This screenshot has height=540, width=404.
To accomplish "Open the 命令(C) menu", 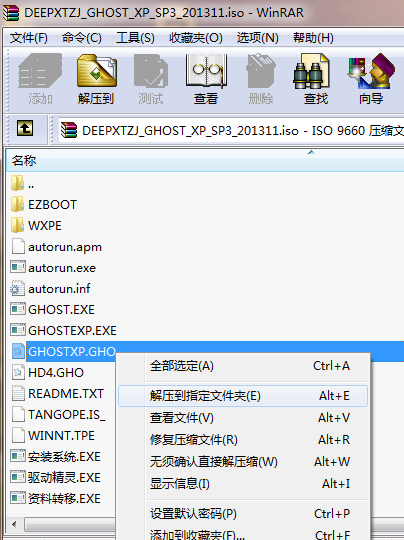I will pyautogui.click(x=82, y=38).
